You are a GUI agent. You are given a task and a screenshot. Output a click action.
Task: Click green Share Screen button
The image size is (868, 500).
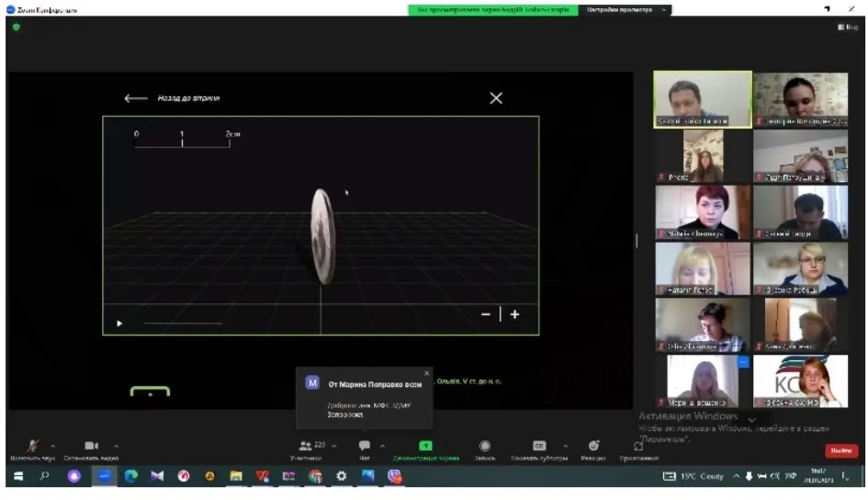coord(425,447)
